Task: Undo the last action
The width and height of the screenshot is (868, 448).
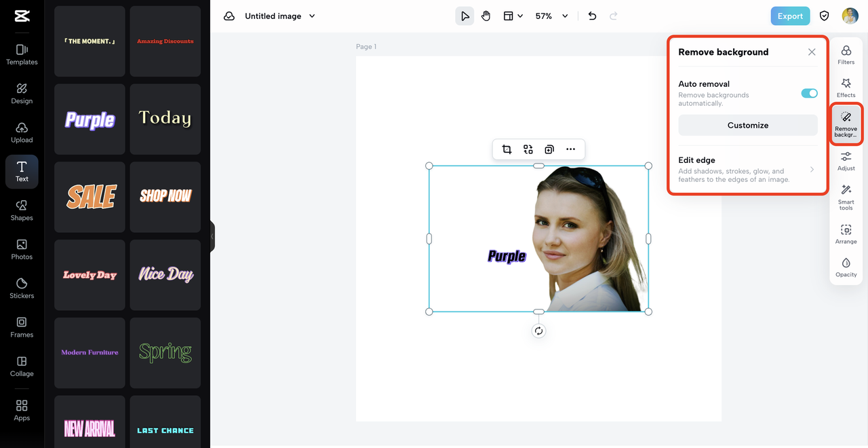Action: pyautogui.click(x=592, y=16)
